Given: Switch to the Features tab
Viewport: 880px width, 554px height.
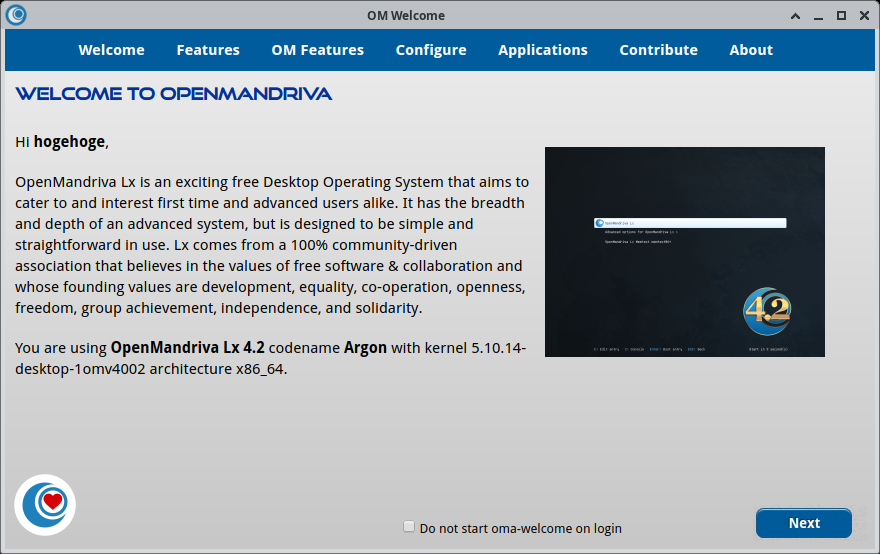Looking at the screenshot, I should 208,50.
